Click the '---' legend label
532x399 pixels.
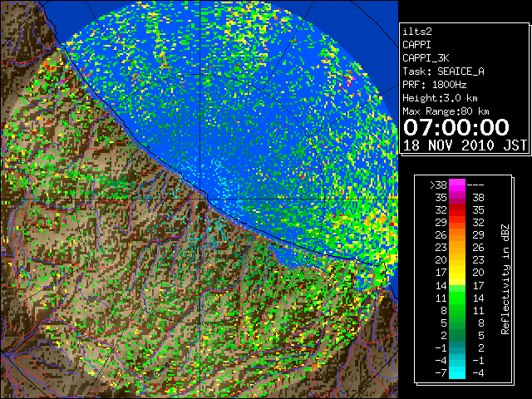point(475,185)
